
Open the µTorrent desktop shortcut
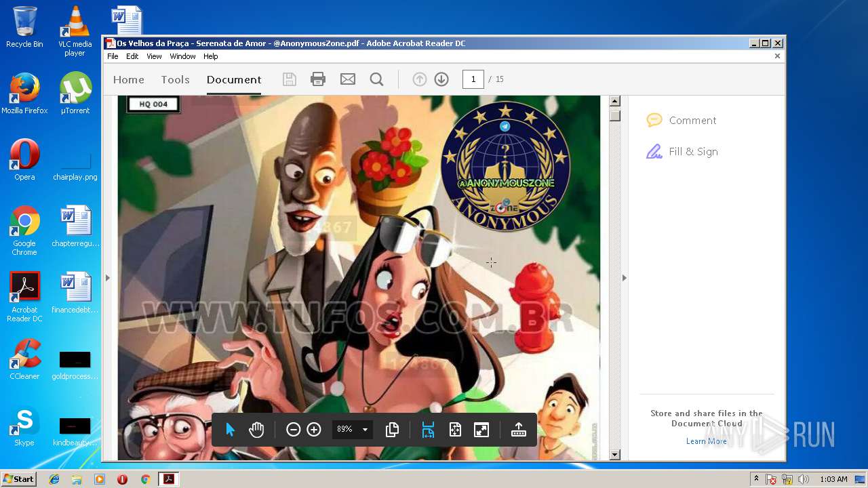click(x=75, y=94)
